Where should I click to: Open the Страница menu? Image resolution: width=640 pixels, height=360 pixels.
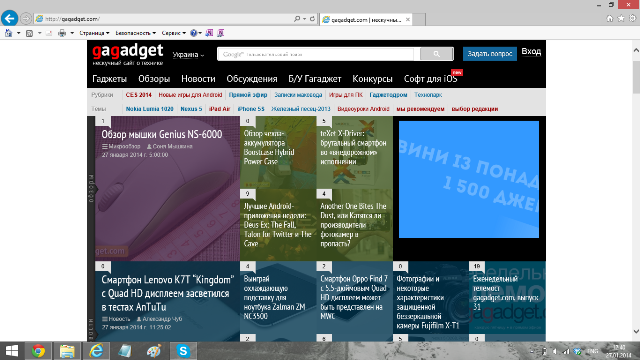(x=94, y=33)
